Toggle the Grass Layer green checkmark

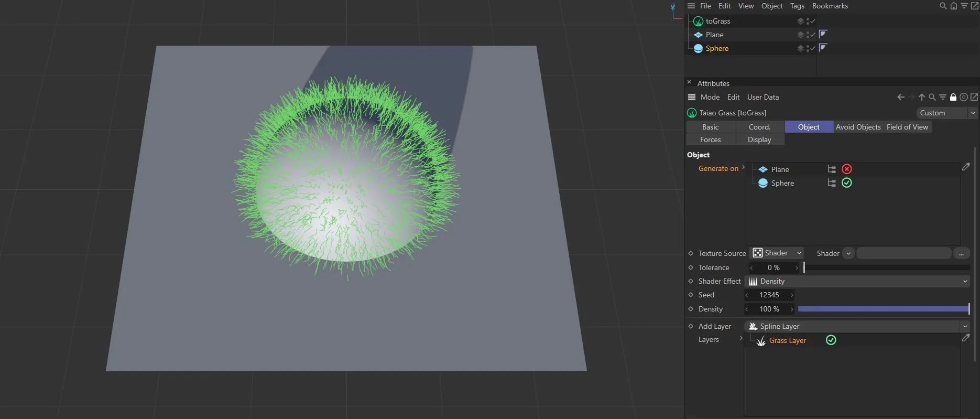[x=831, y=340]
